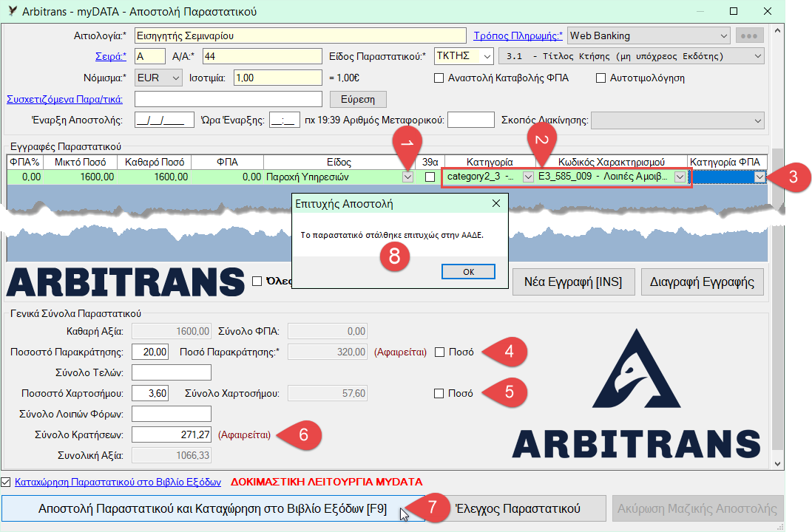812x532 pixels.
Task: Open the Συσχετιζόμενα Παρα/τικά link
Action: click(65, 99)
